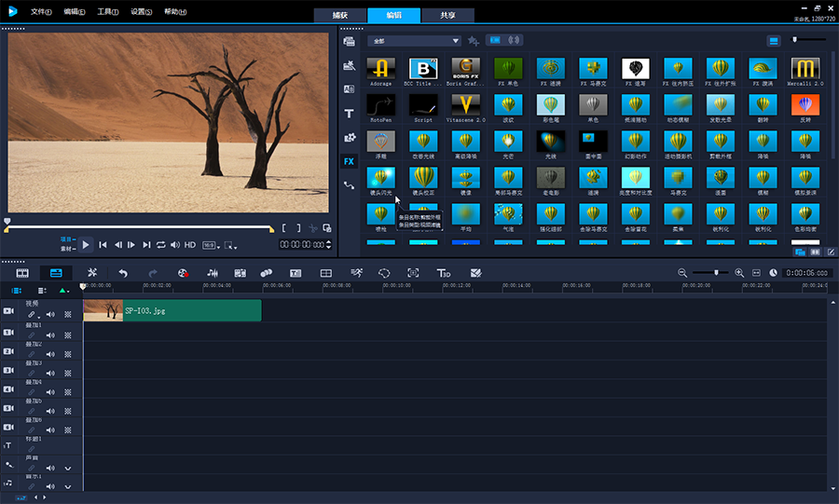
Task: Click zoom in magnifier on timeline
Action: [x=739, y=273]
